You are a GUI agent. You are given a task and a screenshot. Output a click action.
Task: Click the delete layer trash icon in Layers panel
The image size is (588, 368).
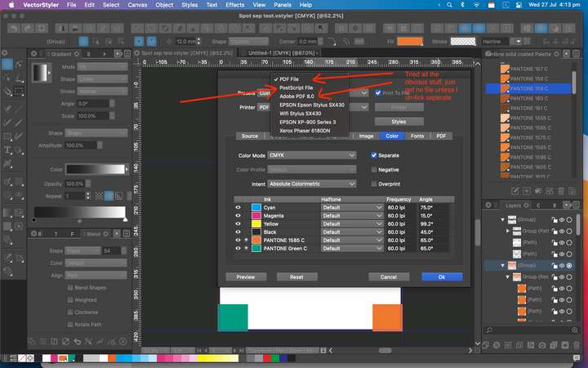click(x=576, y=345)
